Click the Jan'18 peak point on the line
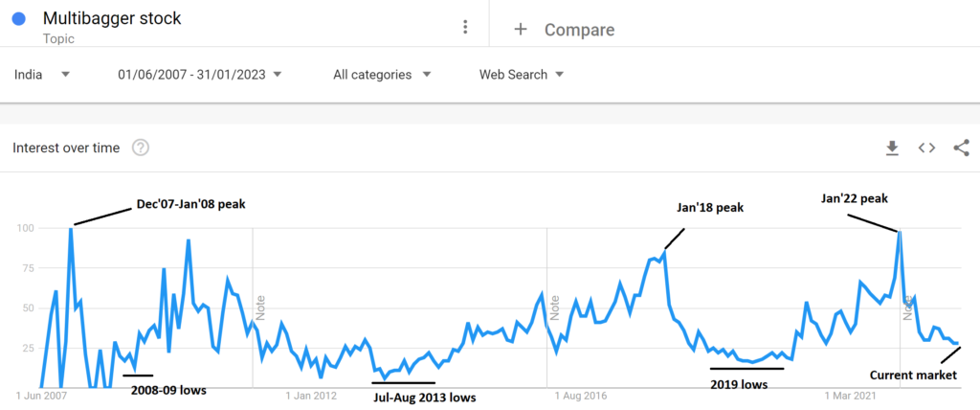This screenshot has width=980, height=410. 665,252
